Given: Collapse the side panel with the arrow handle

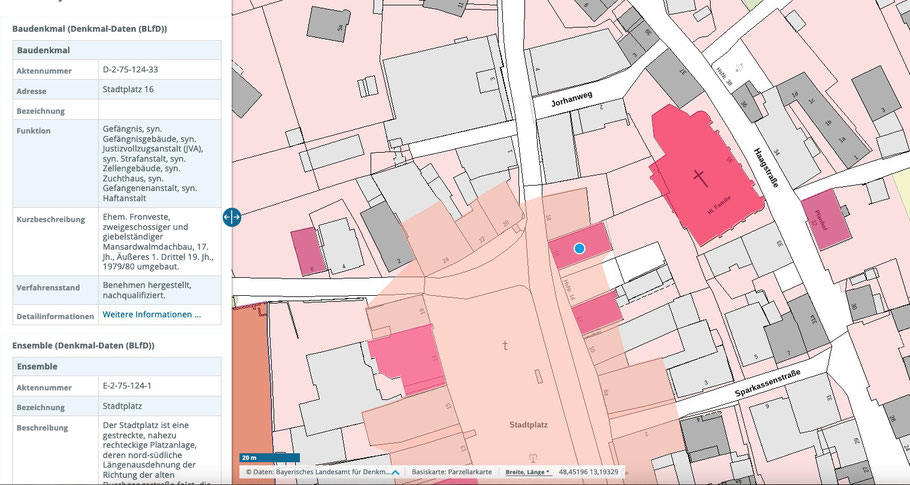Looking at the screenshot, I should point(232,217).
